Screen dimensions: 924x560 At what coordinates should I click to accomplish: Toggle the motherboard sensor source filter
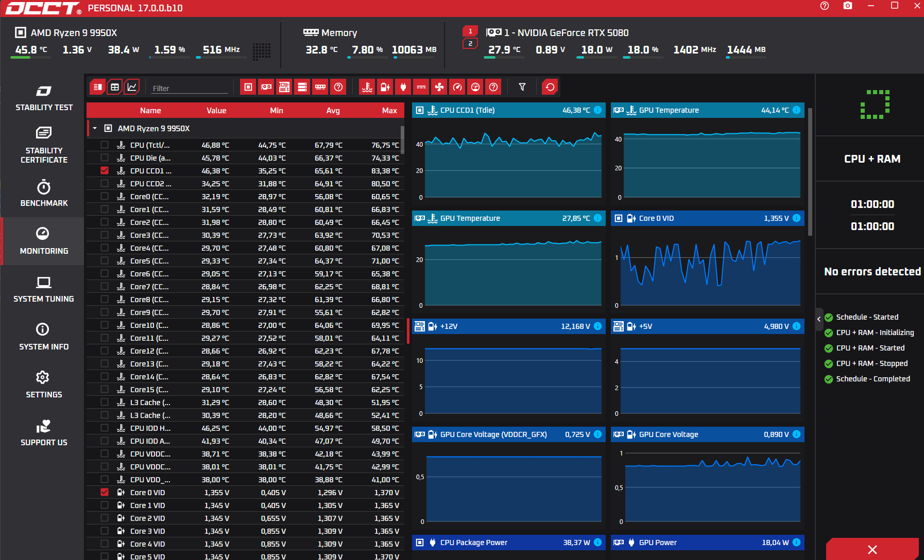[284, 87]
